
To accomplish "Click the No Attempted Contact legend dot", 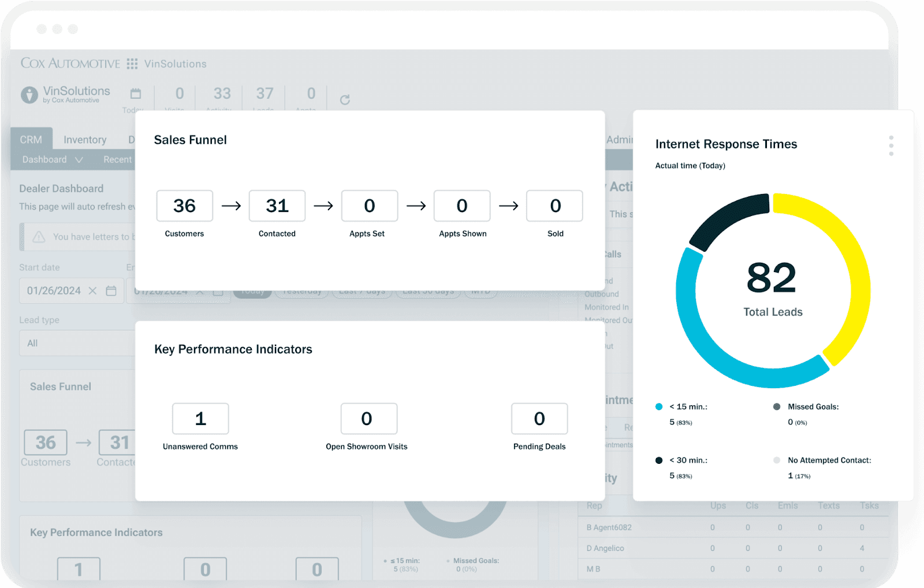I will [x=777, y=460].
